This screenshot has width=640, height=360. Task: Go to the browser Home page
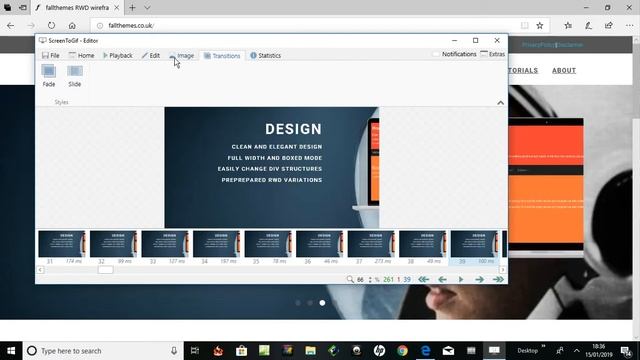click(72, 25)
